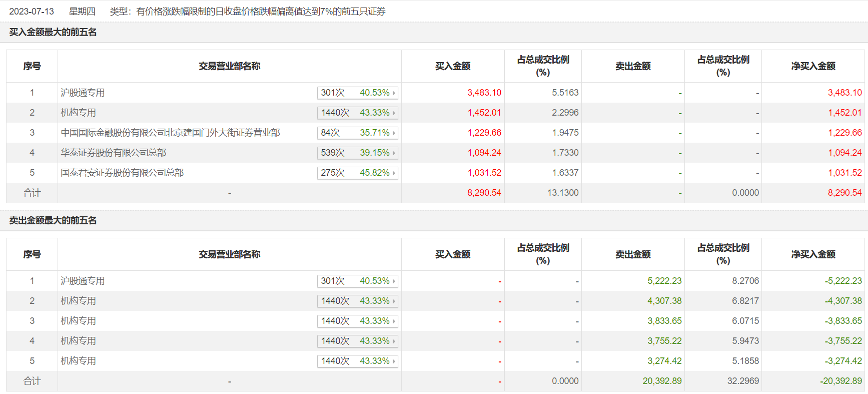
Task: Open 机构专用 link with sell amount 4,307.38
Action: tap(78, 301)
